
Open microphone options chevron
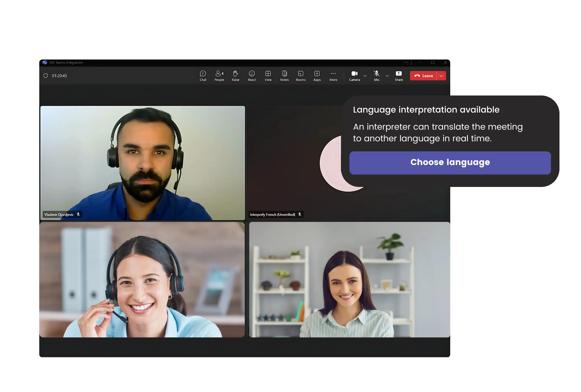coord(387,76)
